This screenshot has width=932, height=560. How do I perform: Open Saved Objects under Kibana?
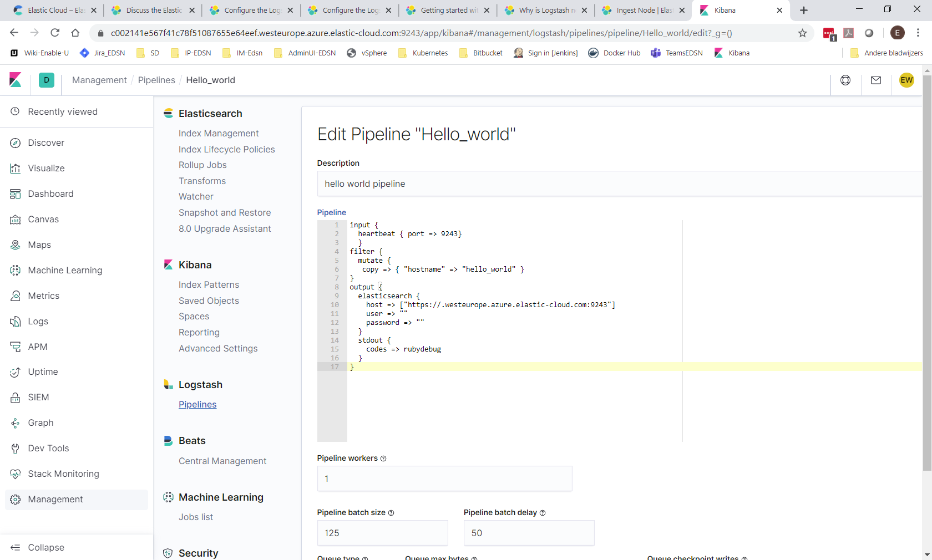pyautogui.click(x=209, y=301)
